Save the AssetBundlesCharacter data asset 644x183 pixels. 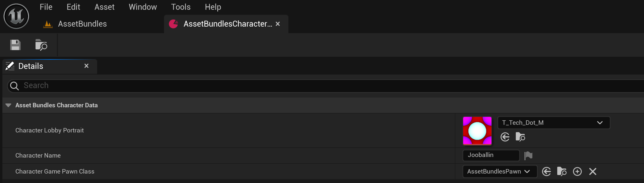(15, 45)
